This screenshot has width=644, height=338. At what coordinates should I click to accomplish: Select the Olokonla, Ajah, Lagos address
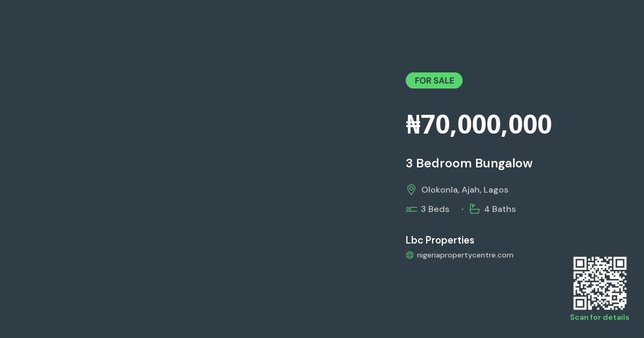465,190
